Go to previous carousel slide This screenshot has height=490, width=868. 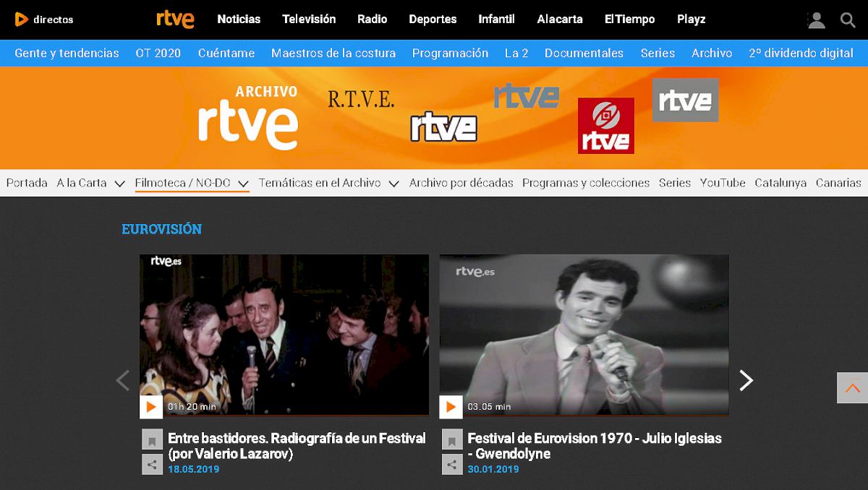click(123, 380)
